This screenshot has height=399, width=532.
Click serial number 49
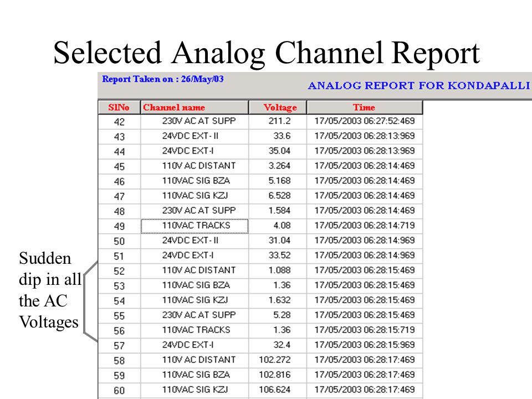click(119, 226)
